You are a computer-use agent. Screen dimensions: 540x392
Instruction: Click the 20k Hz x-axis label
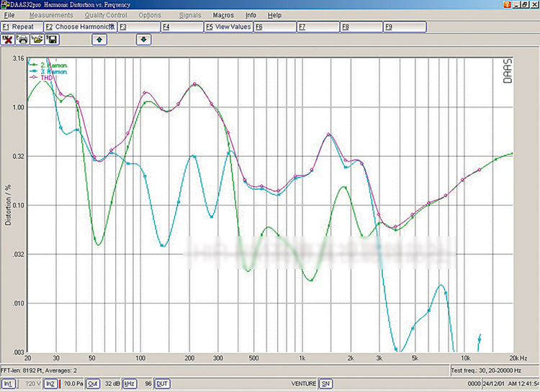(x=518, y=358)
